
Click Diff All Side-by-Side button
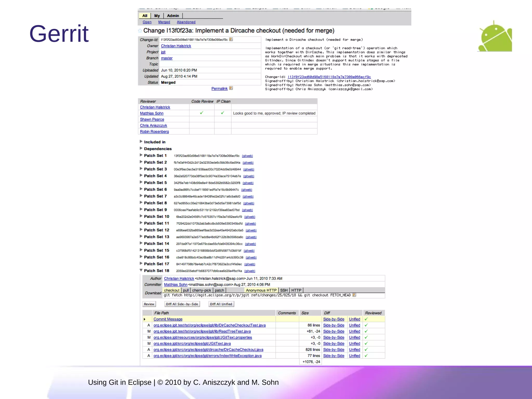point(182,304)
